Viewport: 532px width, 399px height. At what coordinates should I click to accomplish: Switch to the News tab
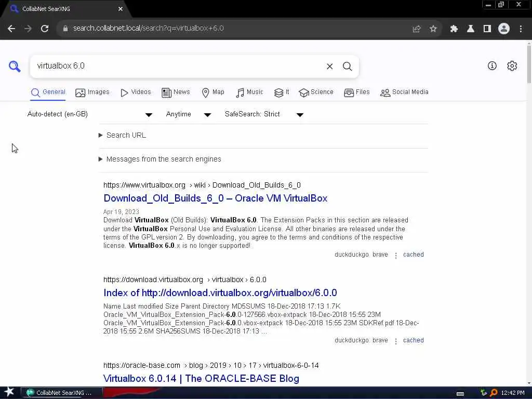point(176,92)
